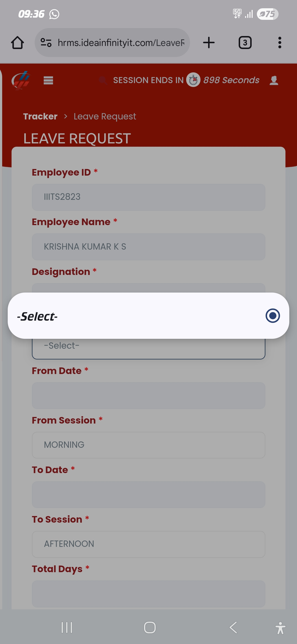Open the browser three-dot menu

(x=280, y=43)
